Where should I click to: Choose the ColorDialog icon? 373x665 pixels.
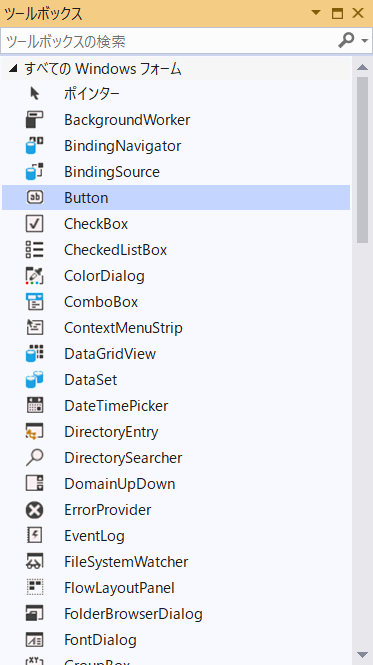[x=34, y=276]
